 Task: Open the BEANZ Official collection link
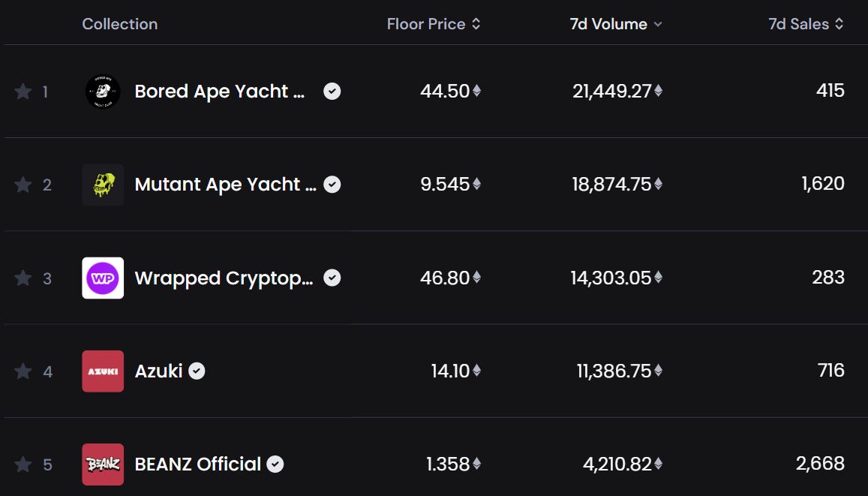coord(198,464)
